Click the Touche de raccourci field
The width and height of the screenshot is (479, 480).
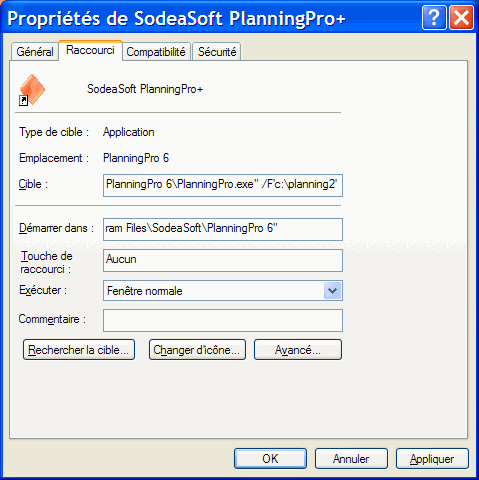(x=223, y=260)
